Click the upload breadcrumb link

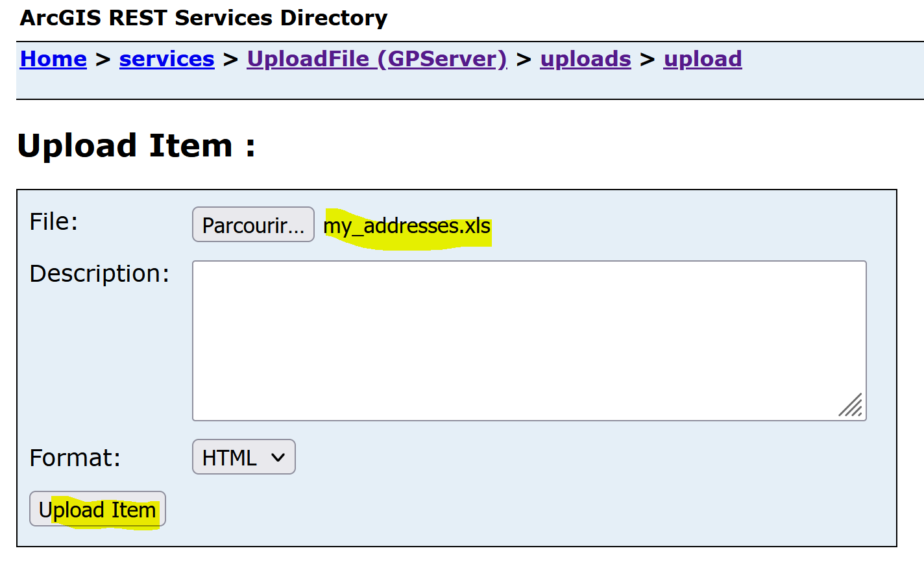tap(703, 59)
